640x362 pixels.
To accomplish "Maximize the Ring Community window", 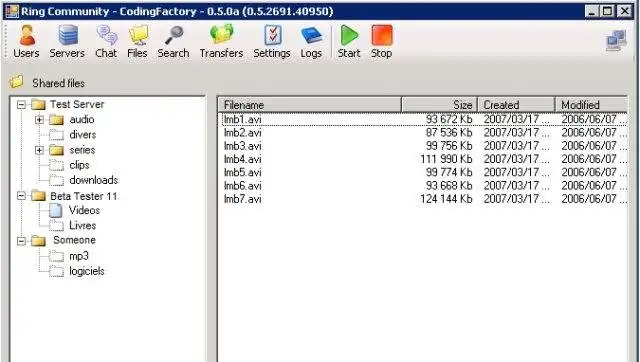I will tap(607, 11).
